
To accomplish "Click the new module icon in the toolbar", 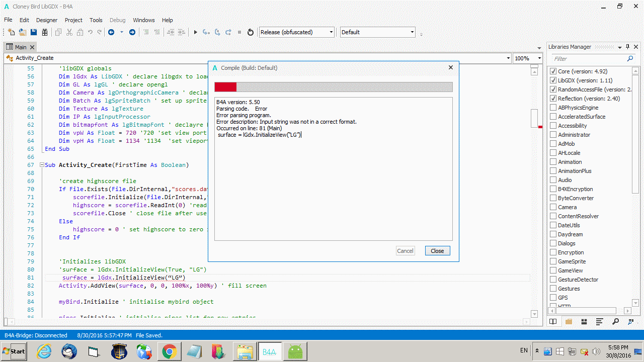I will (x=11, y=32).
